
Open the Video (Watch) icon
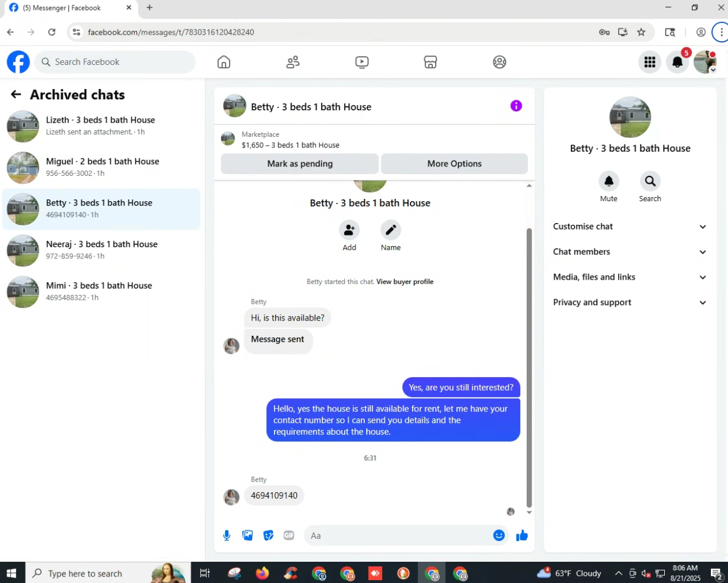coord(362,62)
